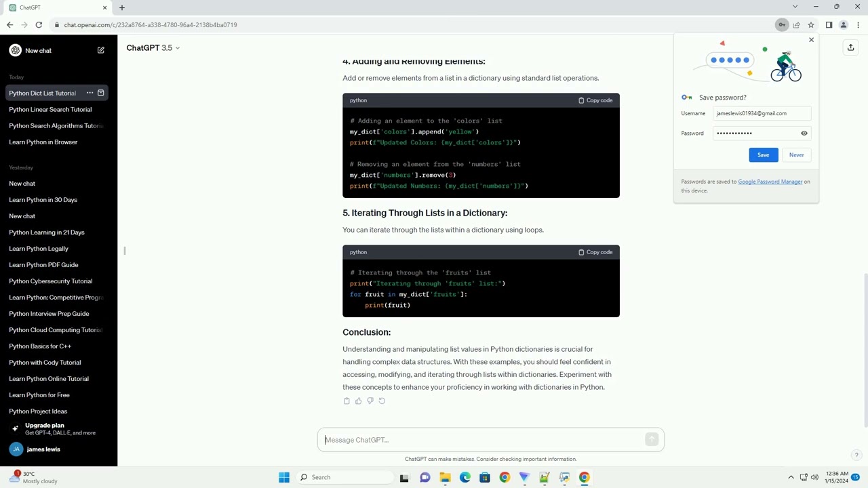Click the browser back arrow

click(x=9, y=25)
